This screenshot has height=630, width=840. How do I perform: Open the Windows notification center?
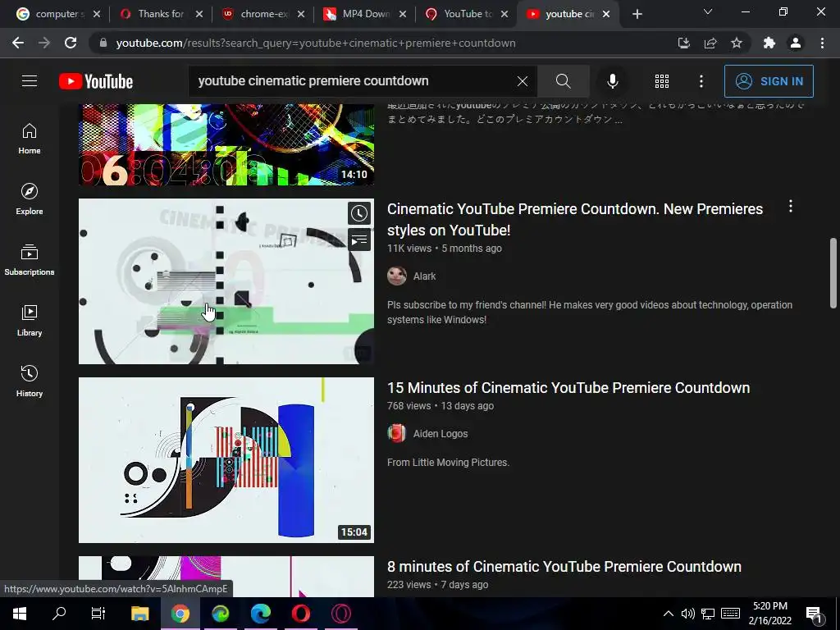coord(814,614)
